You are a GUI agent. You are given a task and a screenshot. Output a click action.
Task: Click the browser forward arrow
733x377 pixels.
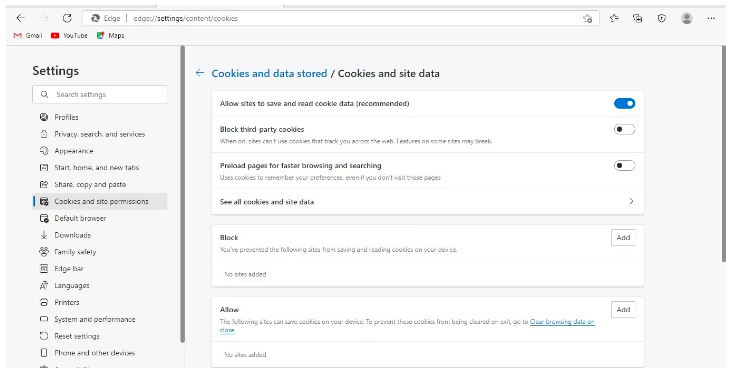44,18
